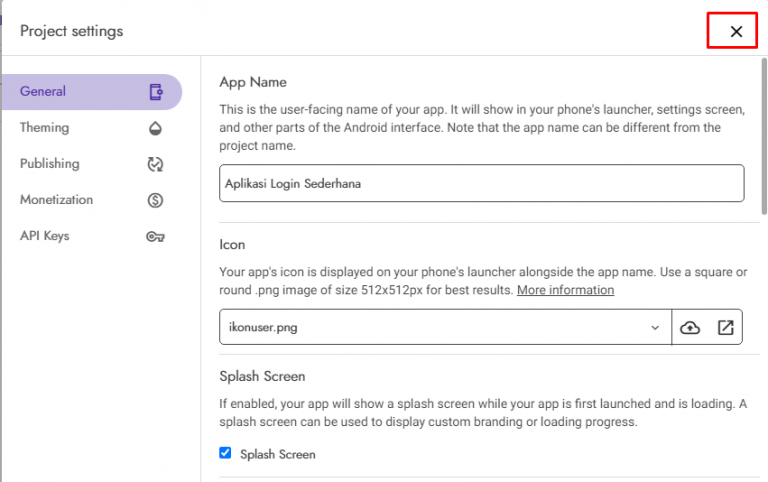Upload a new app icon file

tap(690, 327)
